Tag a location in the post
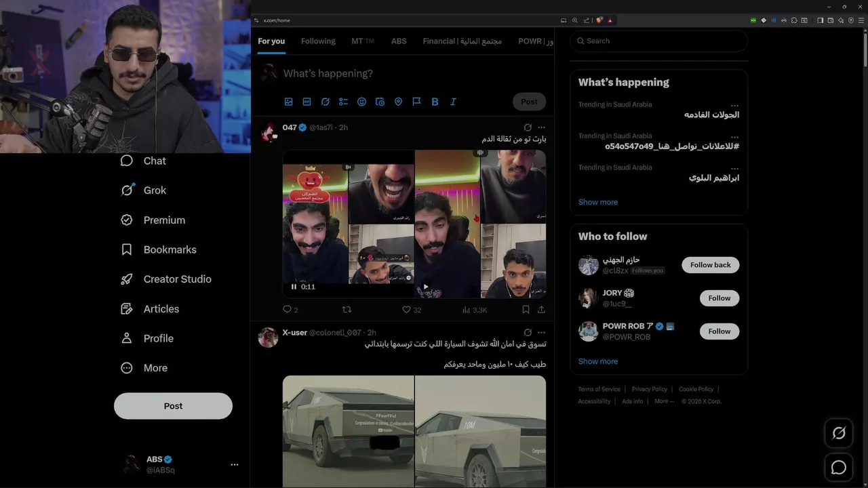868x488 pixels. point(398,102)
